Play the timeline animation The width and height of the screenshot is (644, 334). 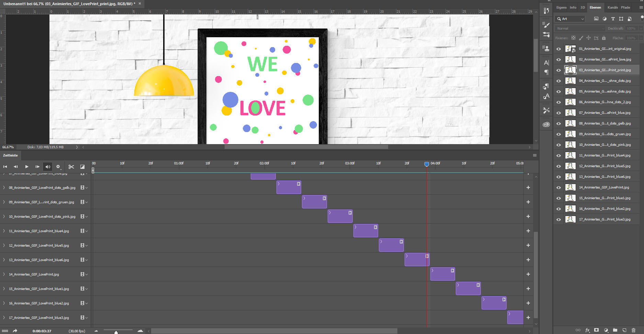tap(27, 166)
